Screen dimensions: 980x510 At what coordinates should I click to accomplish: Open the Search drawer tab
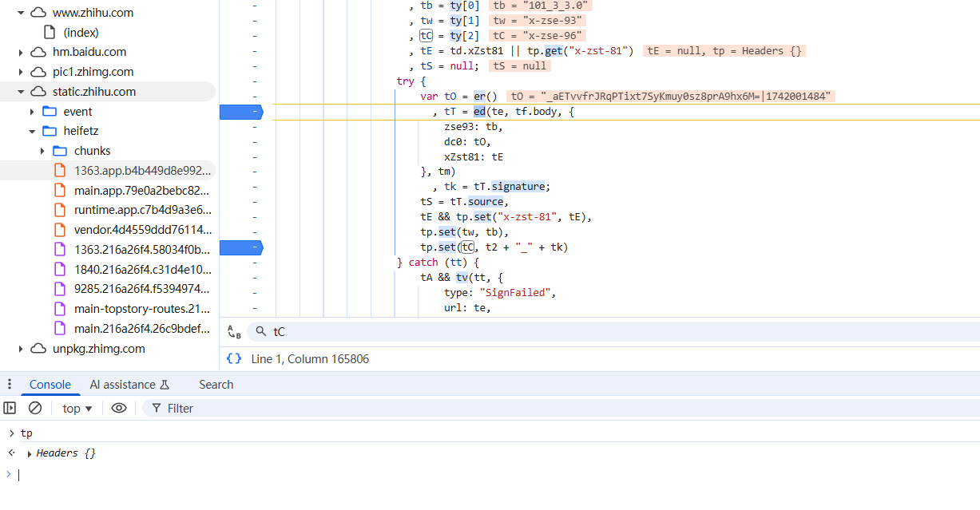click(x=216, y=385)
